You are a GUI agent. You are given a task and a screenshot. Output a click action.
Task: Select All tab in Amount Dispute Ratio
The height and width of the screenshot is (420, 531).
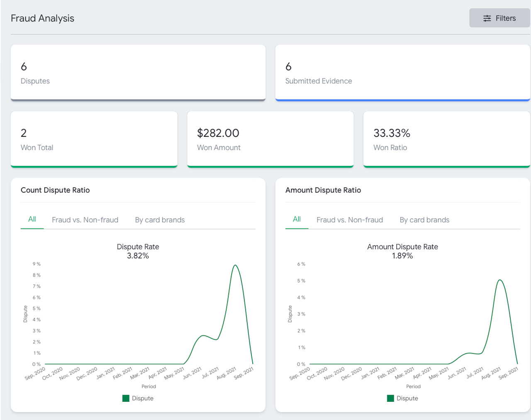tap(297, 219)
